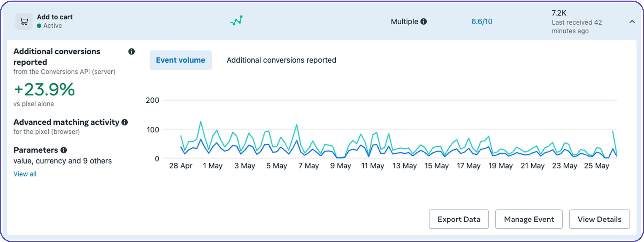Viewport: 644px width, 242px height.
Task: Click the Add to cart event title
Action: click(55, 17)
